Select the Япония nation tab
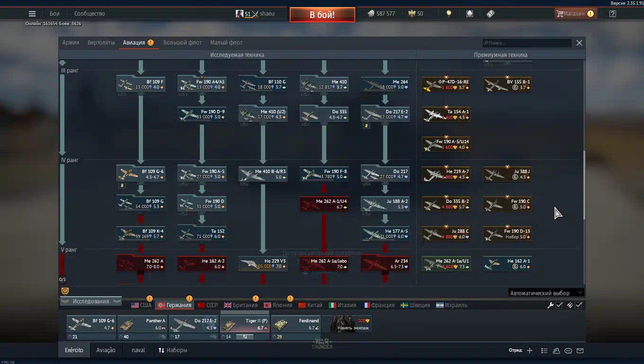This screenshot has width=644, height=364. pyautogui.click(x=278, y=305)
